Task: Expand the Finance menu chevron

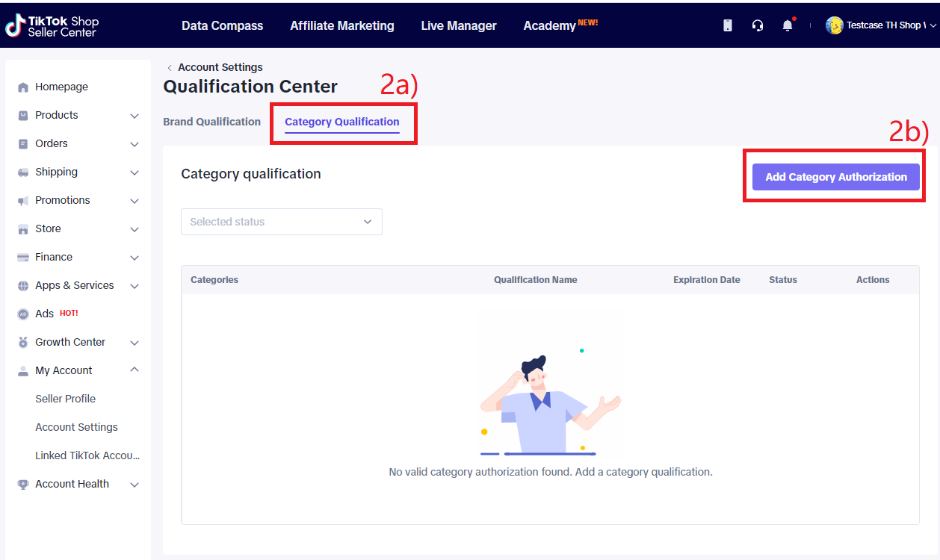Action: click(134, 258)
